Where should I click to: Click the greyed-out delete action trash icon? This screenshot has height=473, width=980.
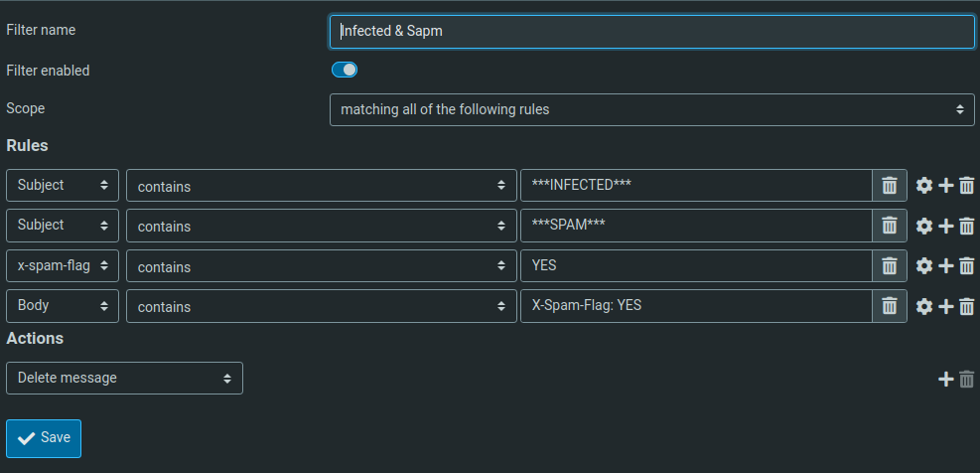[x=967, y=379]
